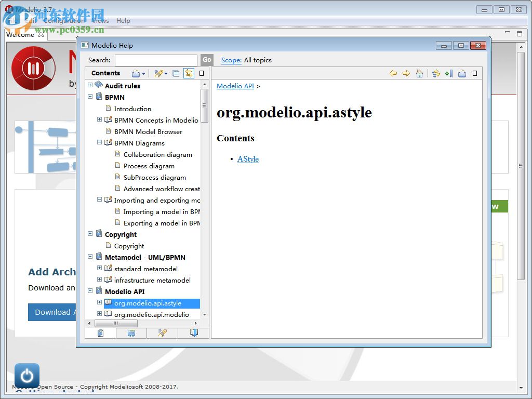532x399 pixels.
Task: Close the Welcome tab
Action: tap(41, 34)
